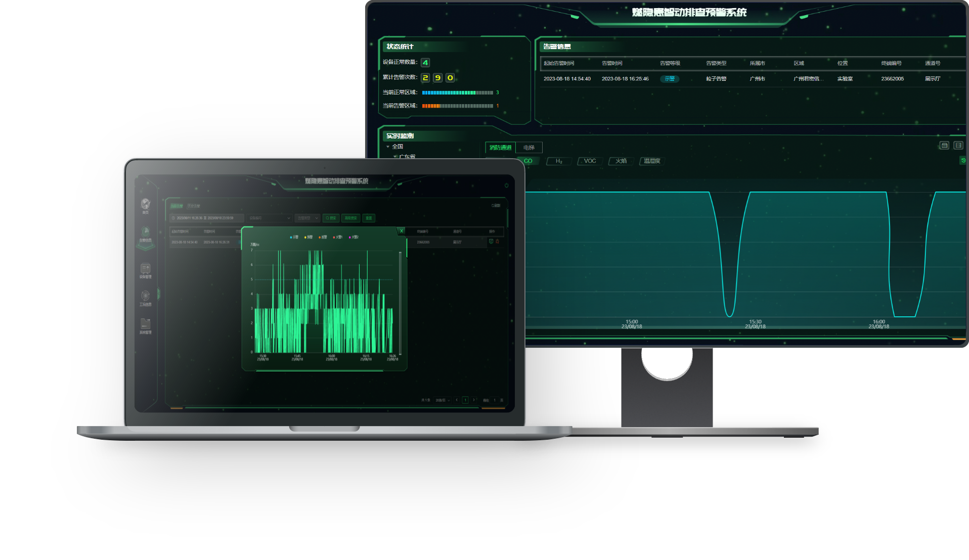Select the 温湿度 sensor chip

click(652, 161)
